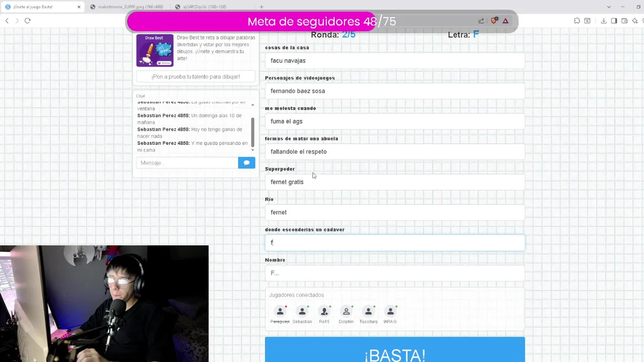Open the Brave Shields lion icon
Image resolution: width=644 pixels, height=362 pixels.
coord(494,21)
